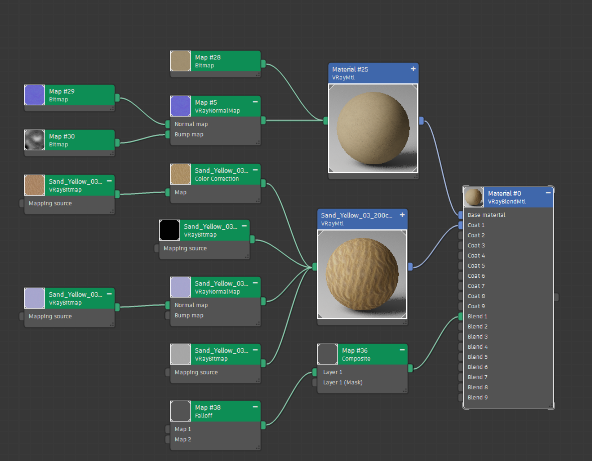592x461 pixels.
Task: Collapse the Map #38 Falloff node
Action: click(x=255, y=407)
